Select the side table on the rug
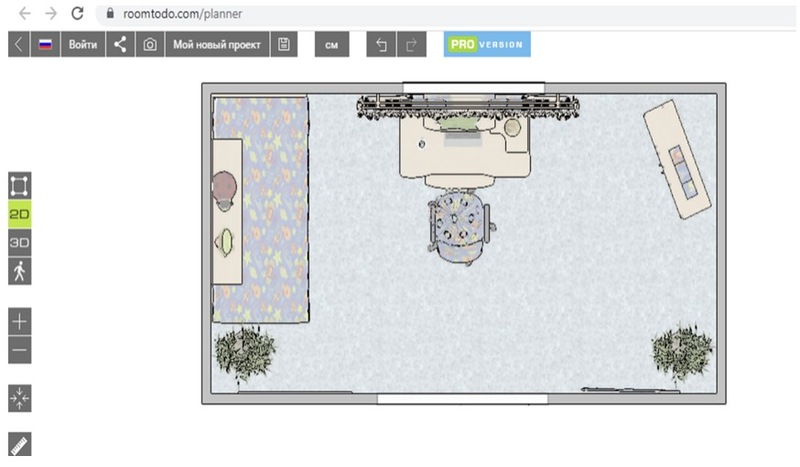The image size is (800, 467). [227, 211]
